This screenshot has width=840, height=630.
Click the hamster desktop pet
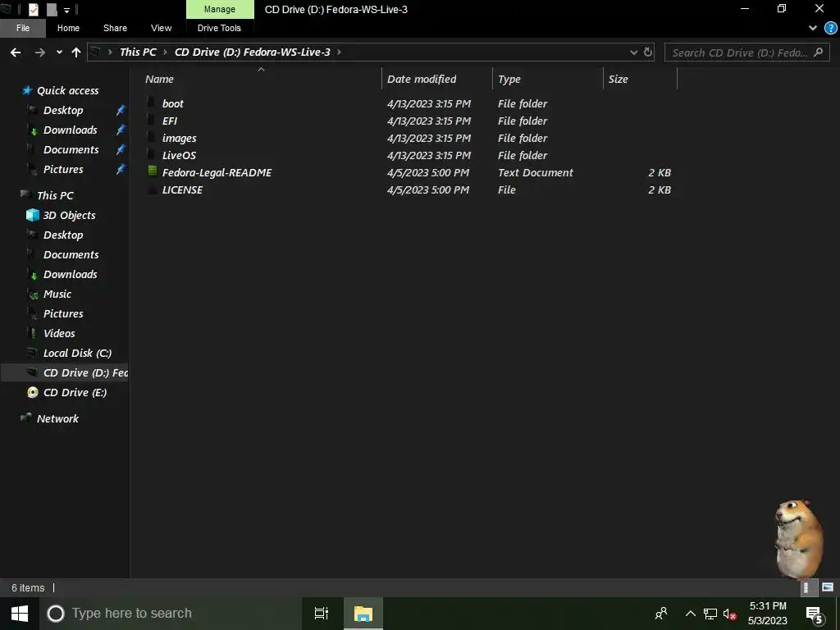(798, 540)
